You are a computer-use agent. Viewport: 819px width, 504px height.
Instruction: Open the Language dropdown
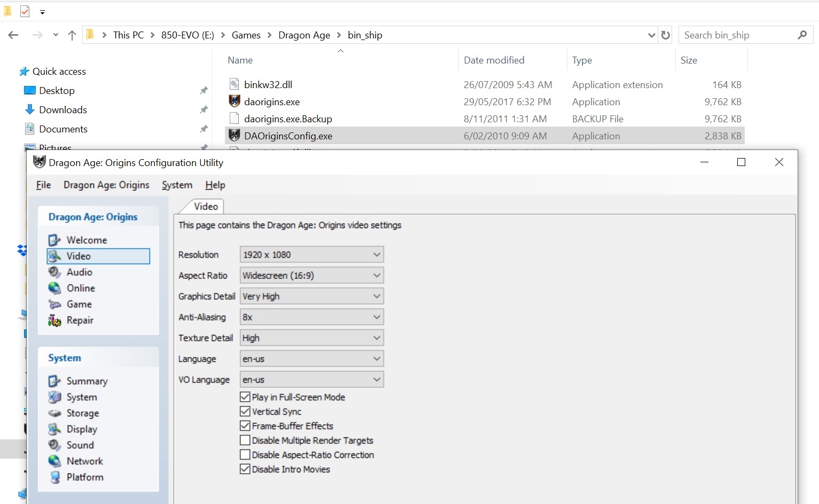(312, 359)
